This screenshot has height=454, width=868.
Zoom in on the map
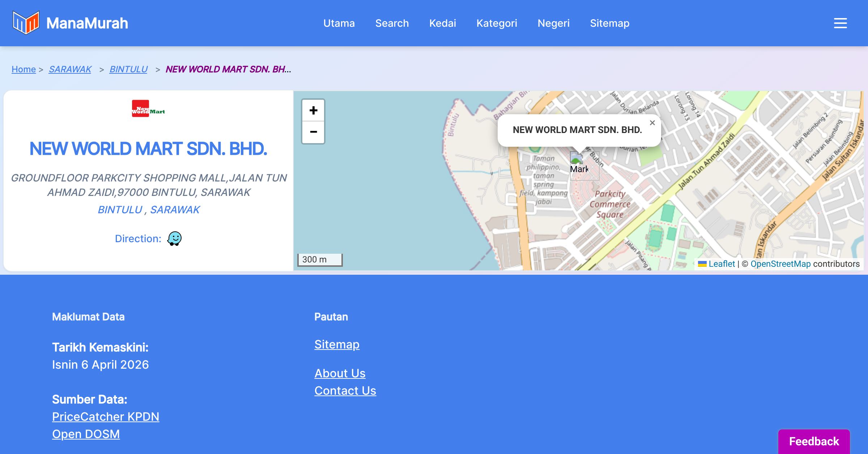click(x=313, y=110)
